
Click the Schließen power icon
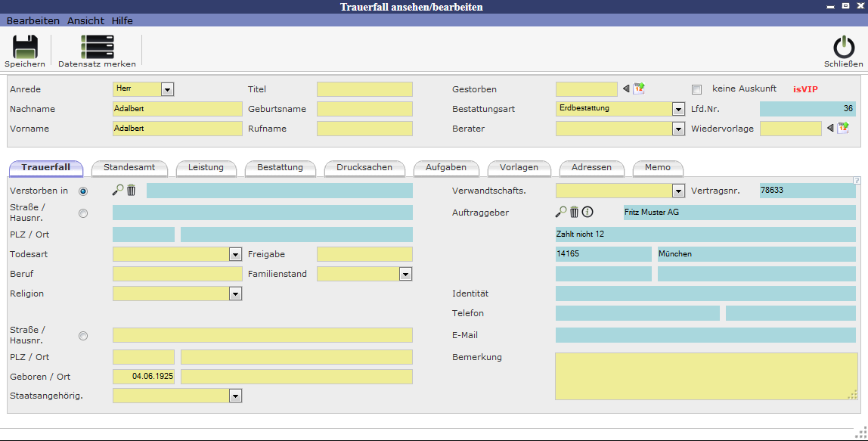843,48
